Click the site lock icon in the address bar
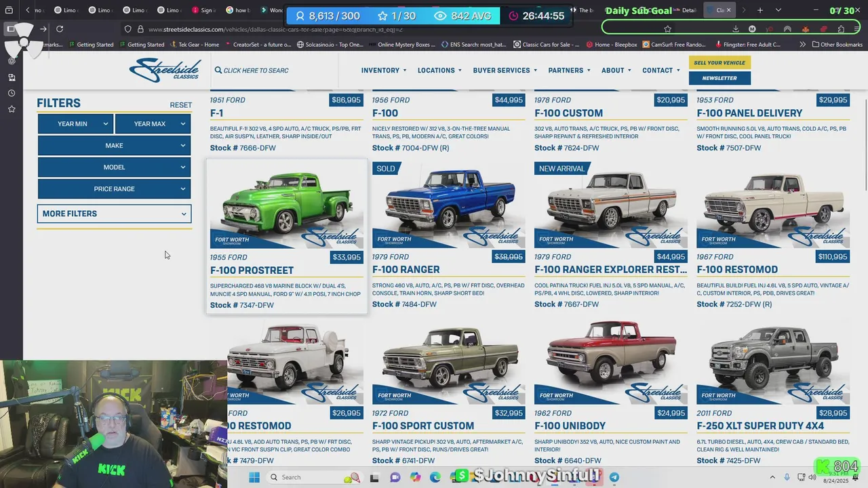The width and height of the screenshot is (868, 488). pyautogui.click(x=140, y=29)
